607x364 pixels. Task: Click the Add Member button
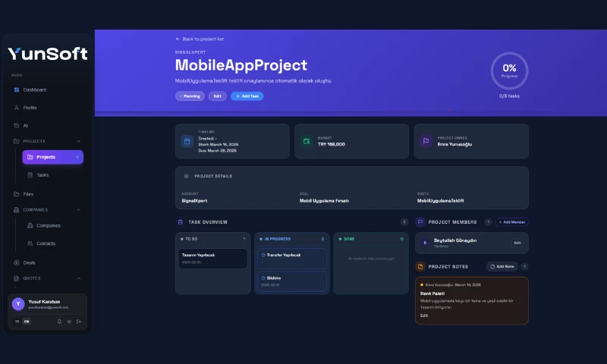point(511,222)
